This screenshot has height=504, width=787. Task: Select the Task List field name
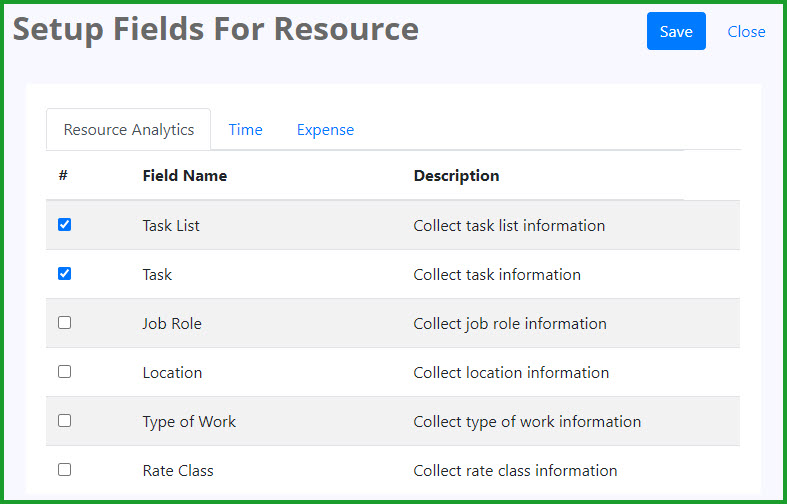coord(171,225)
